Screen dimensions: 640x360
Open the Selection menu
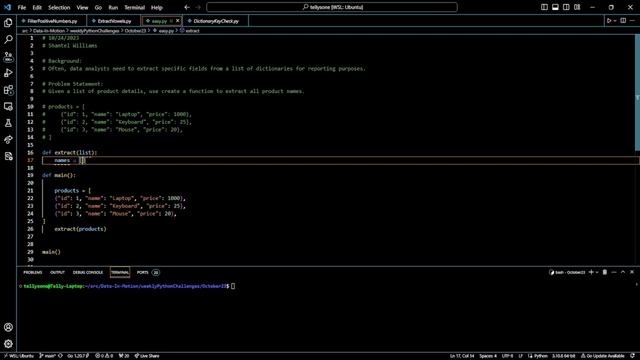point(59,7)
